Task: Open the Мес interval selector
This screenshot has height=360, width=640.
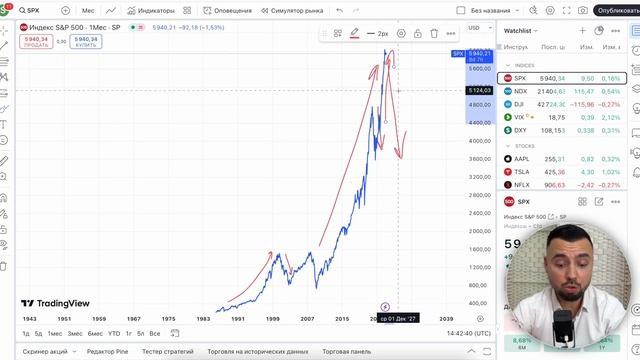Action: click(88, 11)
